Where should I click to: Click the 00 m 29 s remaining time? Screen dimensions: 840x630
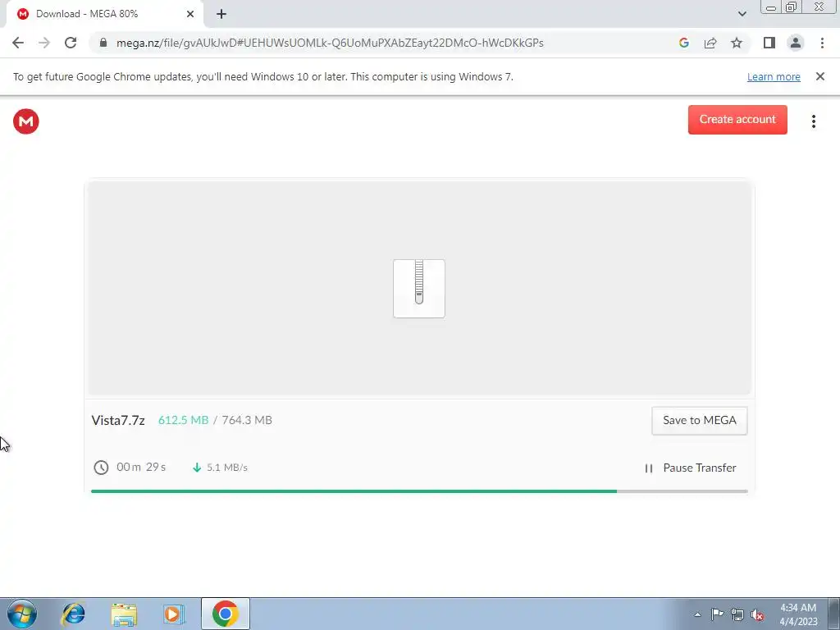coord(141,467)
